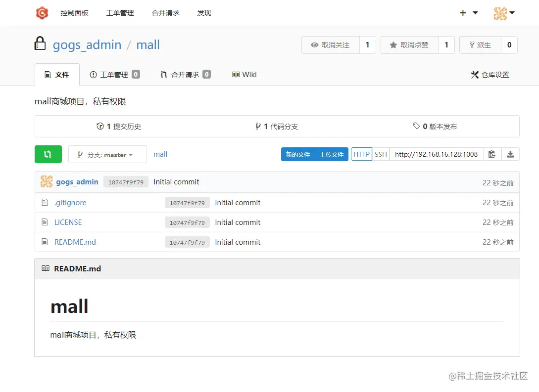Click the 工单管理 tab count badge

tap(136, 75)
